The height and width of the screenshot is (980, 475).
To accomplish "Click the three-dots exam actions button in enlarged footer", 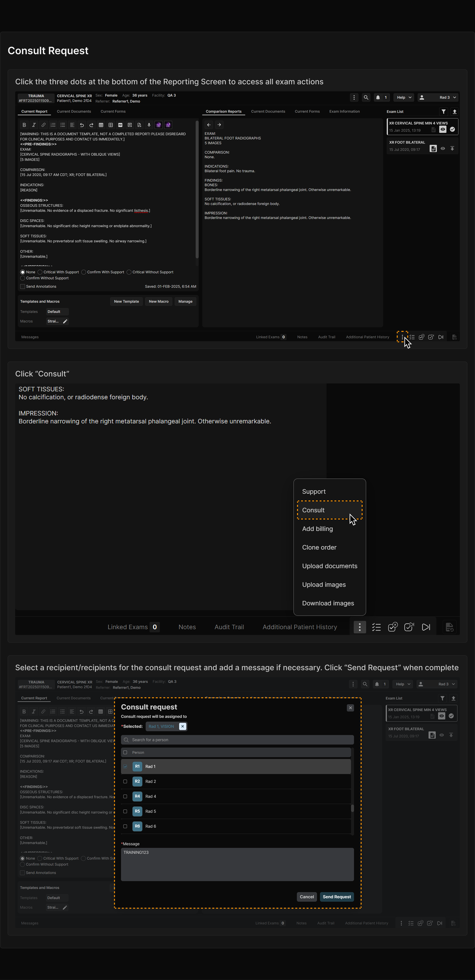I will [360, 627].
